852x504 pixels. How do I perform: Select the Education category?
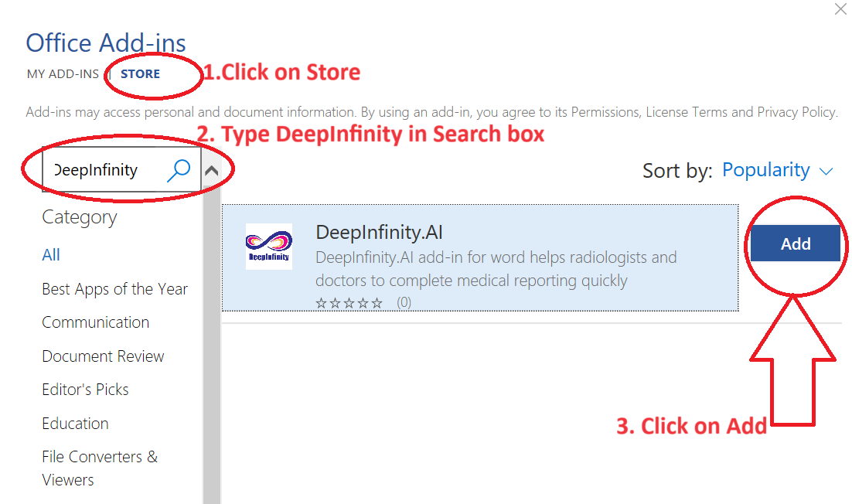click(x=75, y=424)
